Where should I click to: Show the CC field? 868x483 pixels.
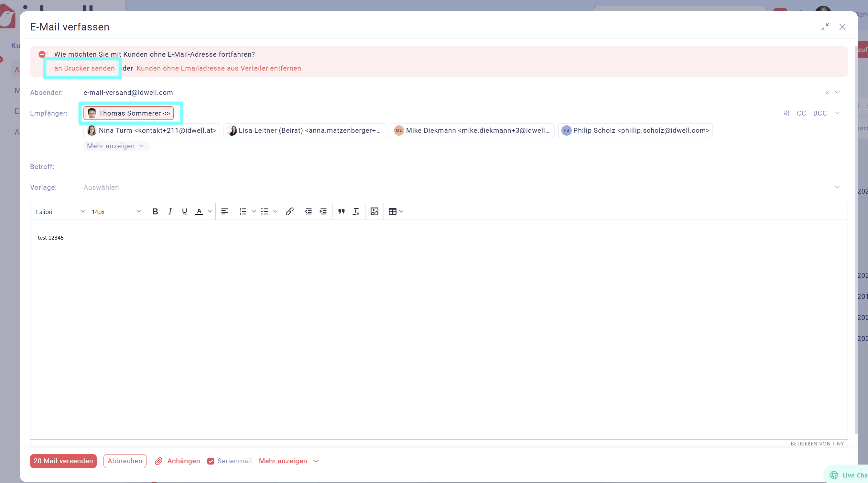click(x=801, y=113)
